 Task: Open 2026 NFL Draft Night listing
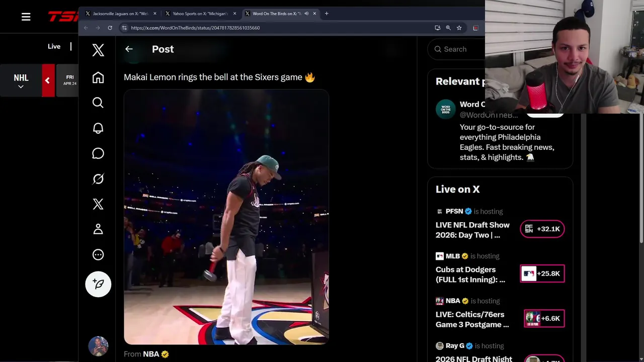(x=474, y=359)
